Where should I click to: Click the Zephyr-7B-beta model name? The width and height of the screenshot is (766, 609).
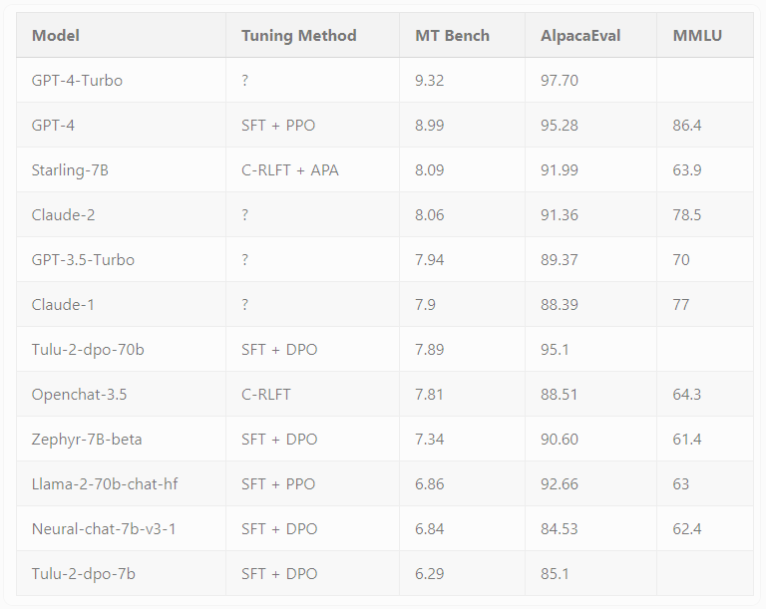point(87,439)
